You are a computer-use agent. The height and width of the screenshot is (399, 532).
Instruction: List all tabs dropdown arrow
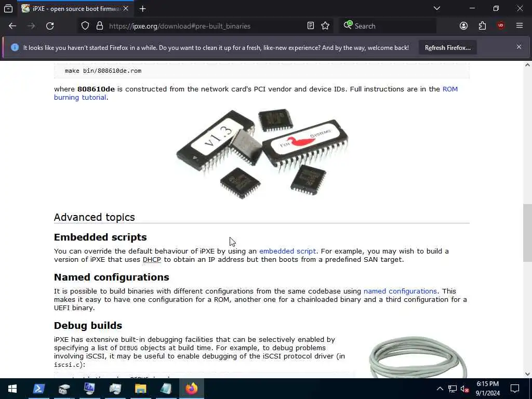coord(436,8)
